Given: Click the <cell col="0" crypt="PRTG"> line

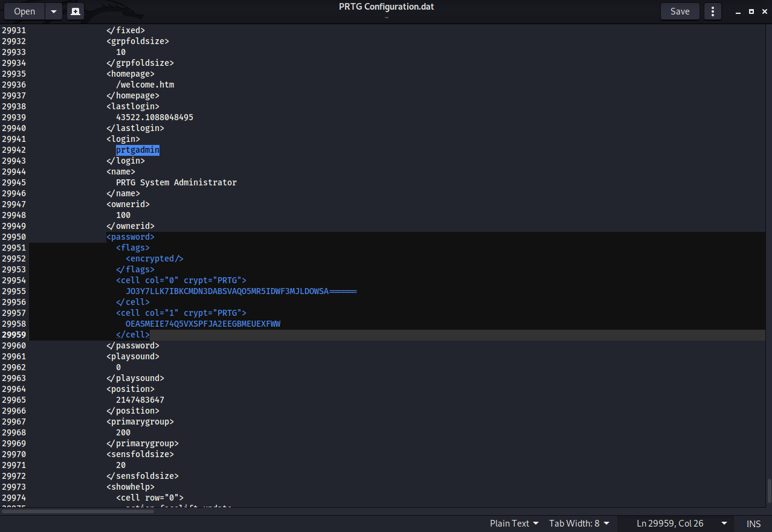Looking at the screenshot, I should [x=181, y=280].
